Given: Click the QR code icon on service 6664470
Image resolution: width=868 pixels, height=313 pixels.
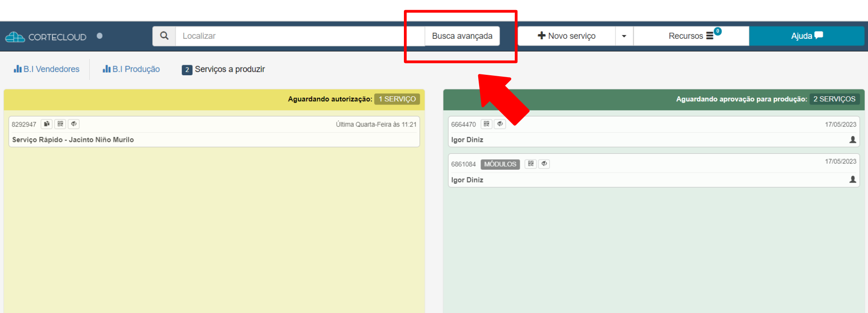Looking at the screenshot, I should click(486, 124).
